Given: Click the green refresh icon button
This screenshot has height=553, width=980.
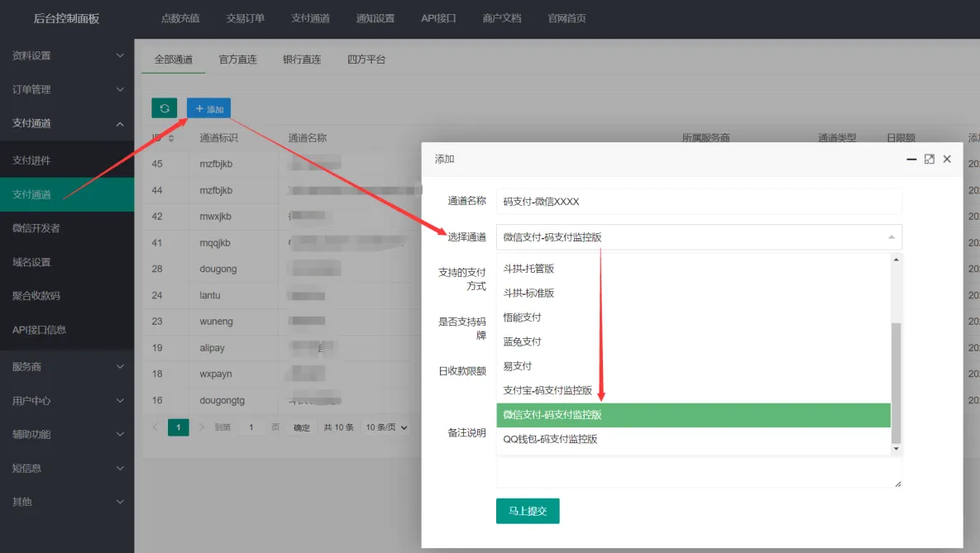Looking at the screenshot, I should (164, 108).
